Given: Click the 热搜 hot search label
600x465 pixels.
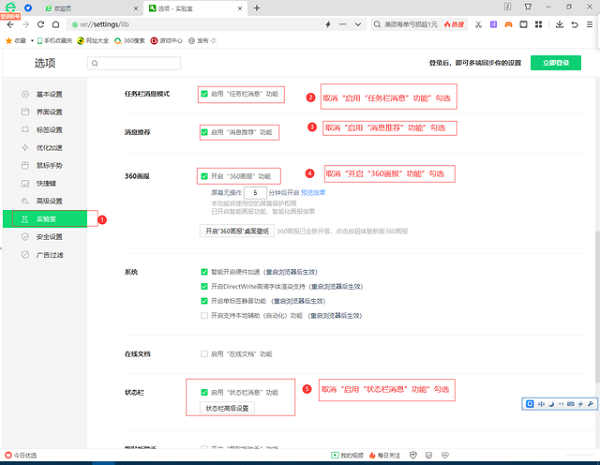Looking at the screenshot, I should point(454,24).
